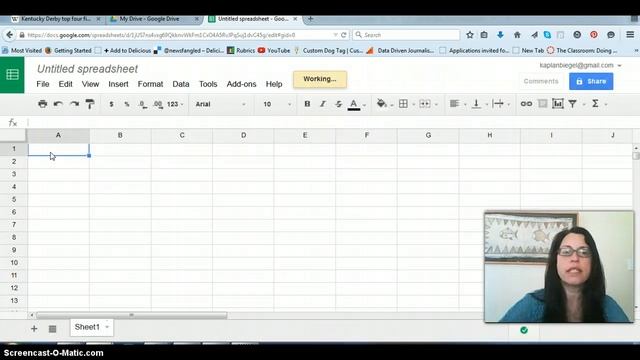The image size is (640, 360).
Task: Open the browser hamburger menu
Action: coord(630,35)
